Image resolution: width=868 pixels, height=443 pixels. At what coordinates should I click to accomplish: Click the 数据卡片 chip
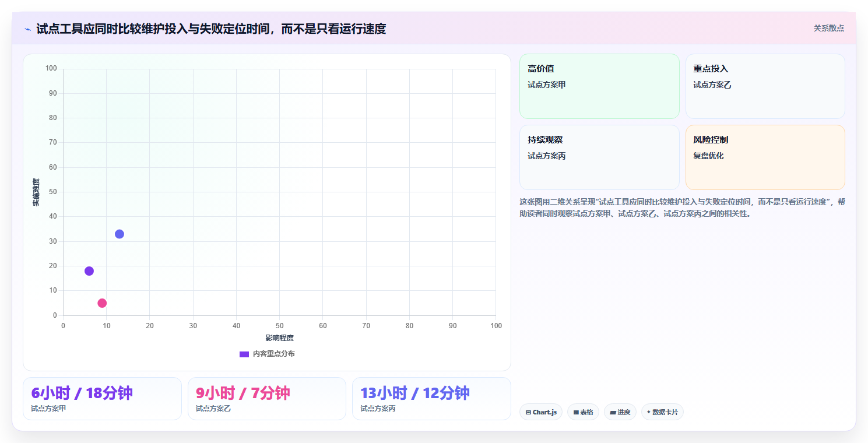pos(662,412)
